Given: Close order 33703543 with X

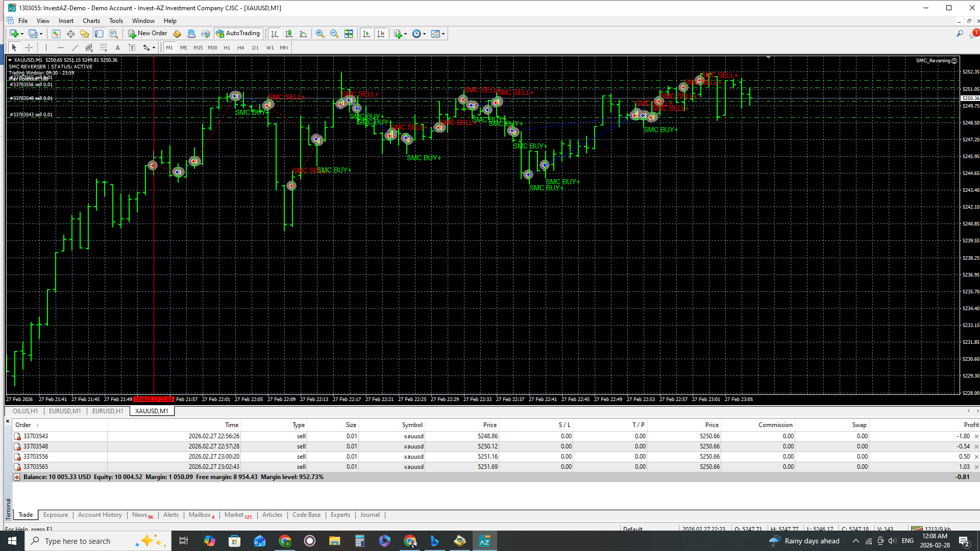Looking at the screenshot, I should point(976,436).
